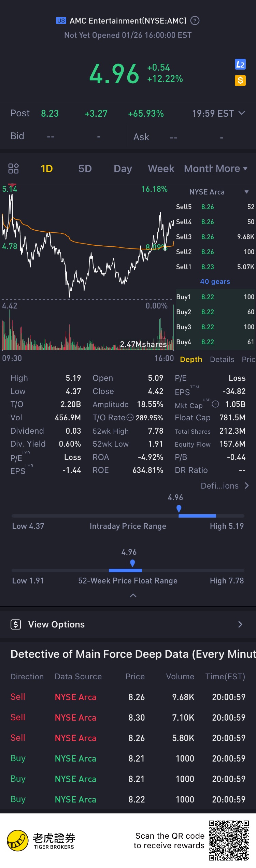Tap the Sell1 row at 8.23
This screenshot has width=256, height=868.
point(215,267)
